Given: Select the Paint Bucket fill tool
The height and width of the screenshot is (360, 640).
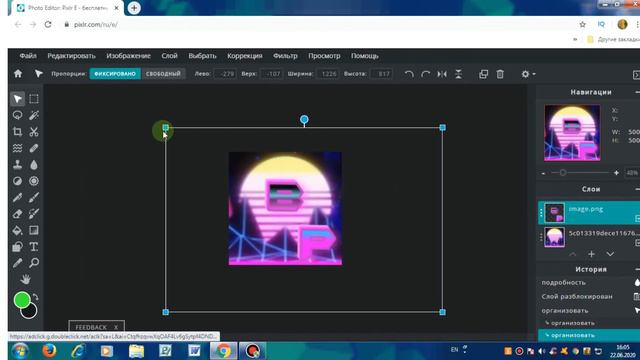Looking at the screenshot, I should pyautogui.click(x=18, y=230).
